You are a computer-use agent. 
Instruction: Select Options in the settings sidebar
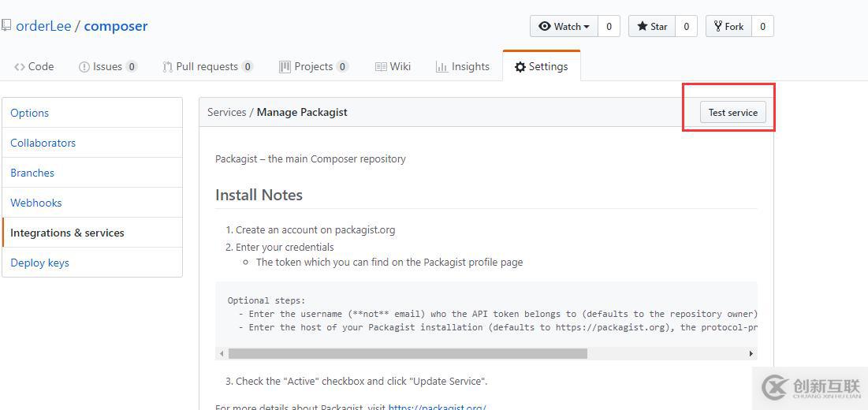(92, 113)
